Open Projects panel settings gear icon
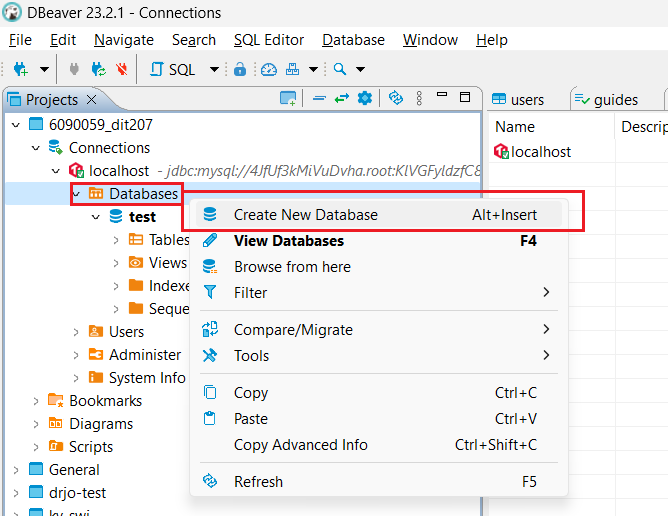The height and width of the screenshot is (516, 668). coord(365,98)
